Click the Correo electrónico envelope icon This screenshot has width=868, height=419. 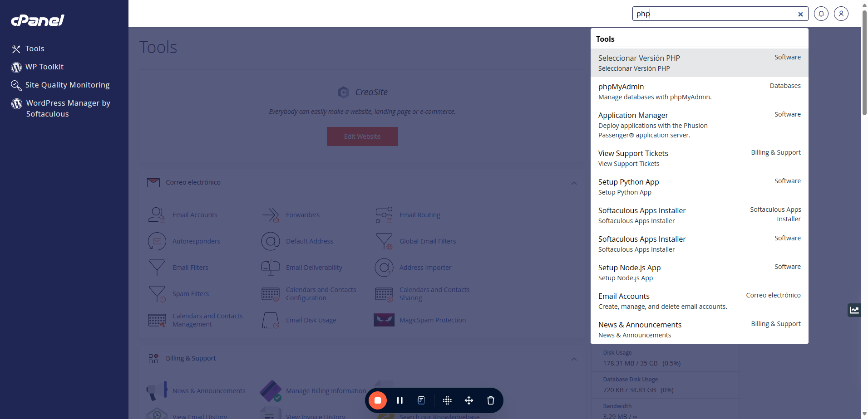[153, 183]
